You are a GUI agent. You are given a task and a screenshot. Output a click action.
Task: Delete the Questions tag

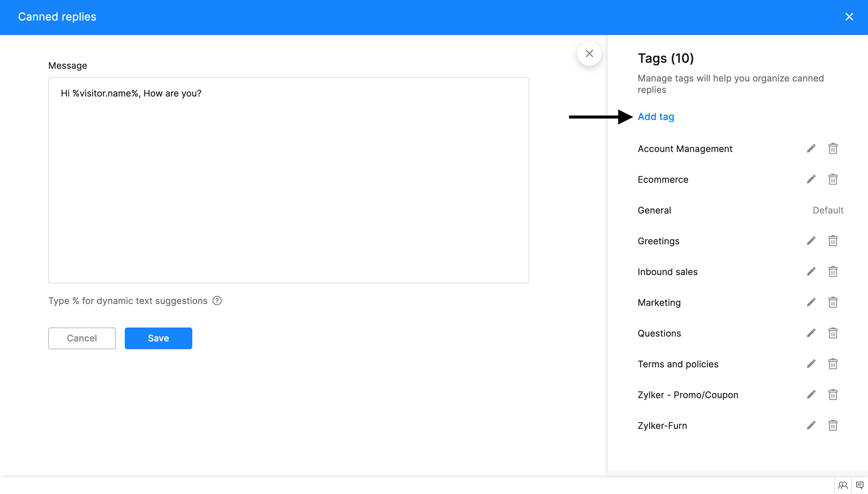[x=833, y=333]
